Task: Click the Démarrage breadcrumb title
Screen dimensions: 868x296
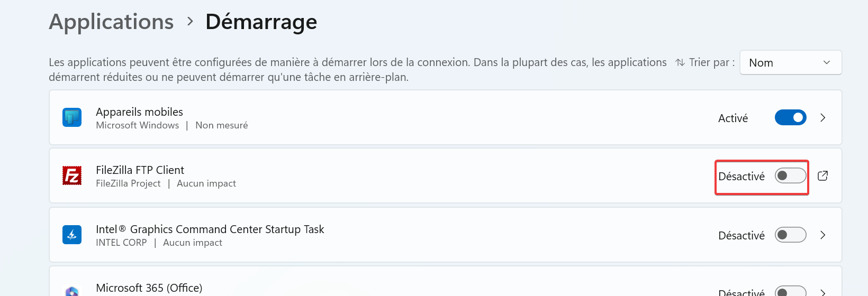Action: tap(261, 22)
